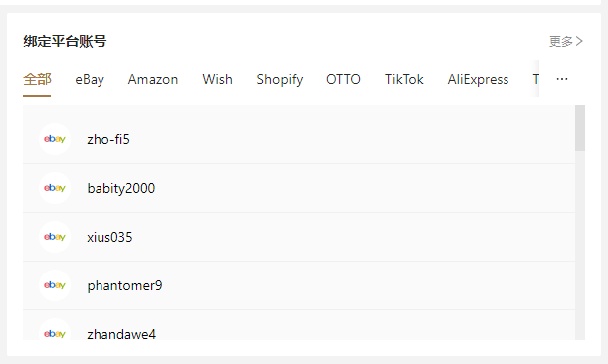The image size is (608, 364).
Task: Click the account list scrollbar thumb
Action: [x=580, y=128]
